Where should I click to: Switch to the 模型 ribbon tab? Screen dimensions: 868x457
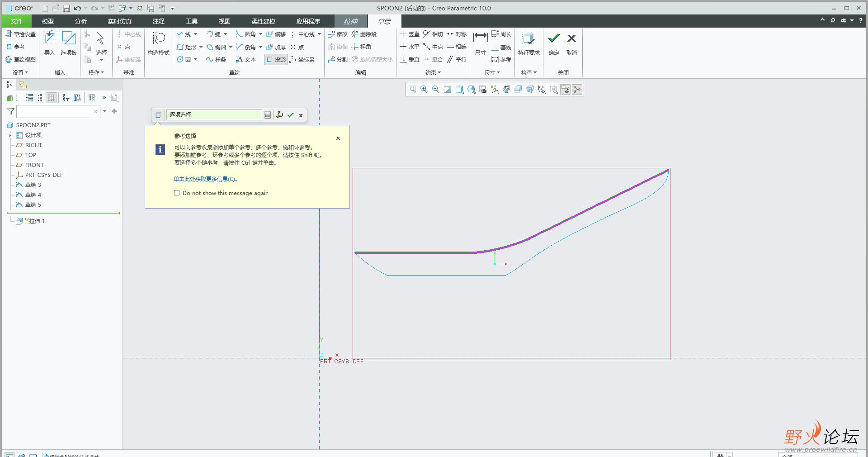pyautogui.click(x=48, y=21)
